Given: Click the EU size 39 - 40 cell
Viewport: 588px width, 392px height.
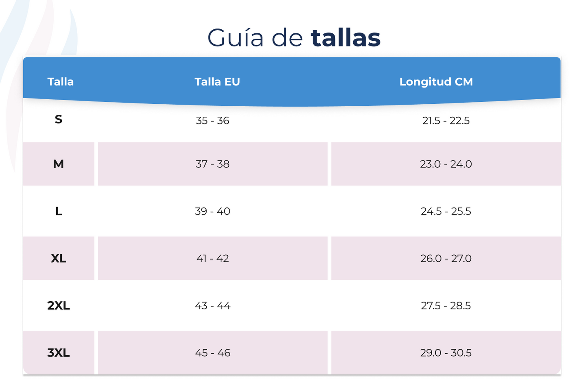Looking at the screenshot, I should point(212,211).
